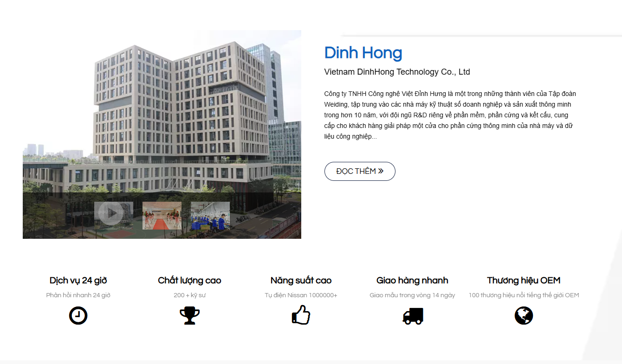Click the double chevron in ĐỌC THÊM
Viewport: 622px width, 364px height.
click(381, 171)
